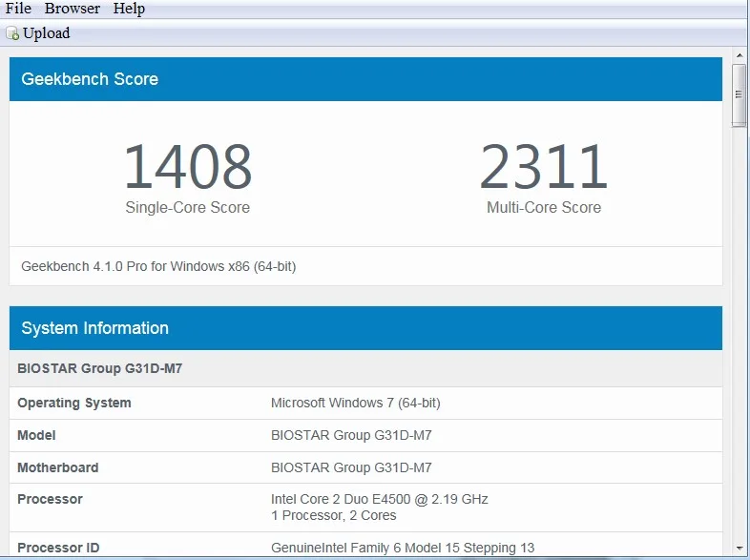Select the 2311 multi-core score value
Viewport: 750px width, 560px height.
(544, 166)
